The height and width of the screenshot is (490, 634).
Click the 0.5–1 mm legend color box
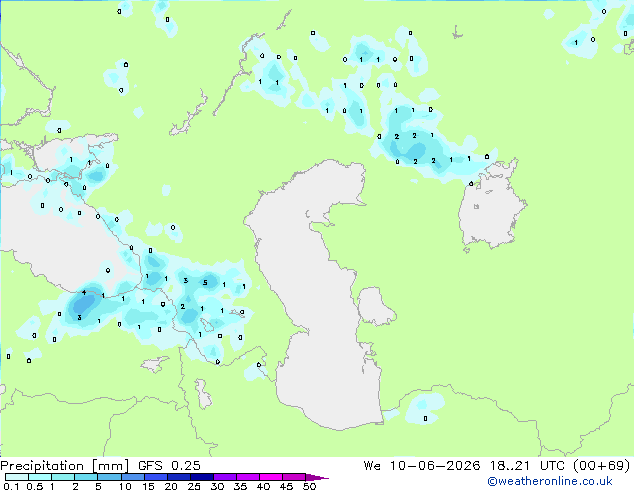pyautogui.click(x=40, y=477)
